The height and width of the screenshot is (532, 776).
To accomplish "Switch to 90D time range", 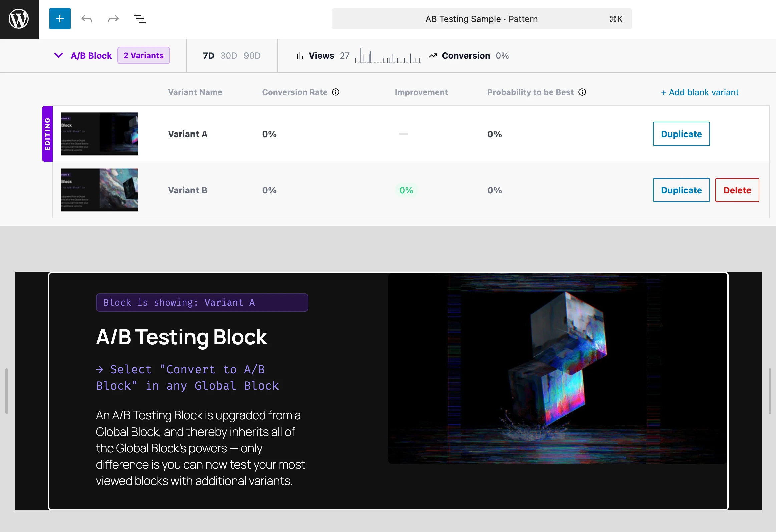I will click(252, 56).
